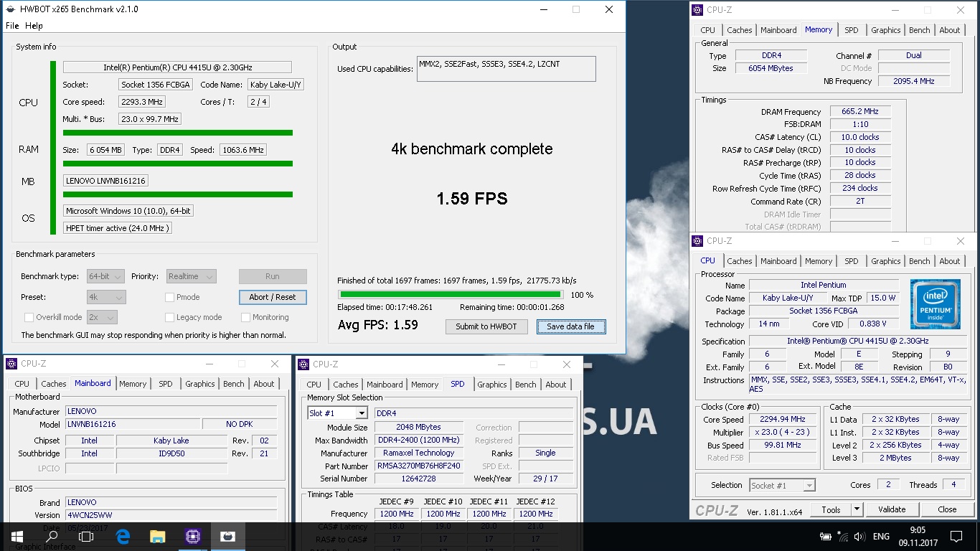Click Save data file button
The width and height of the screenshot is (980, 551).
[x=570, y=326]
